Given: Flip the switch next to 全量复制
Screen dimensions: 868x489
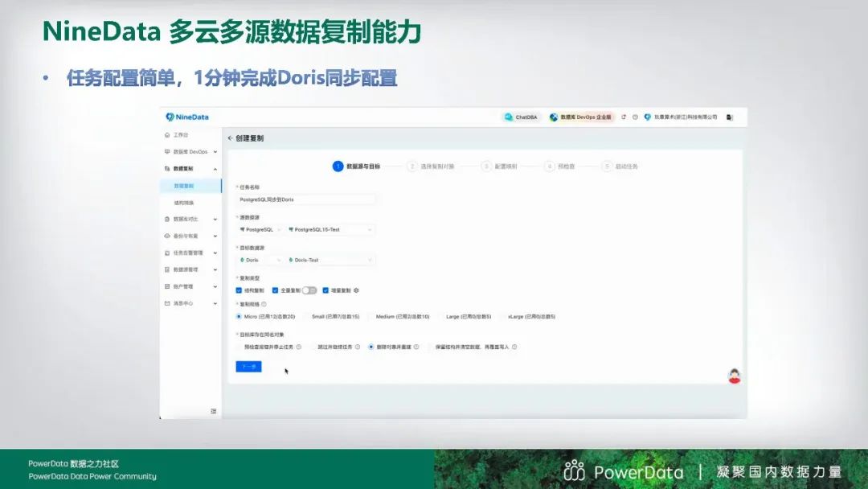Looking at the screenshot, I should [x=309, y=290].
